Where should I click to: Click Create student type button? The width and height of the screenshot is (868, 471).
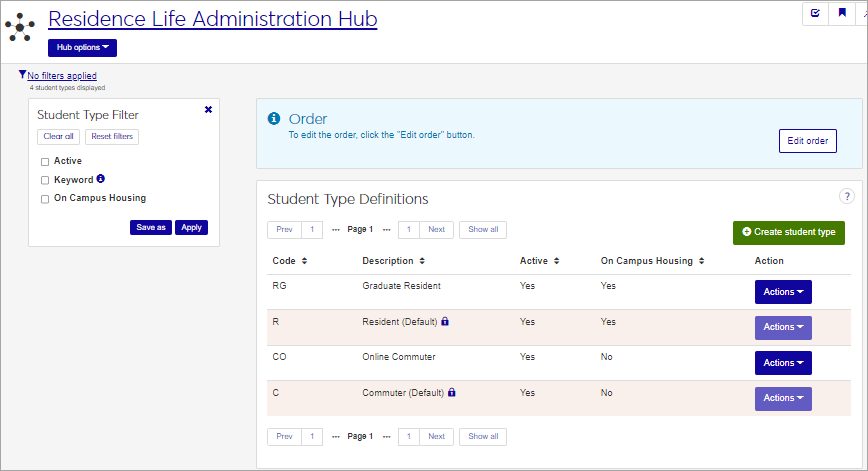pos(788,232)
